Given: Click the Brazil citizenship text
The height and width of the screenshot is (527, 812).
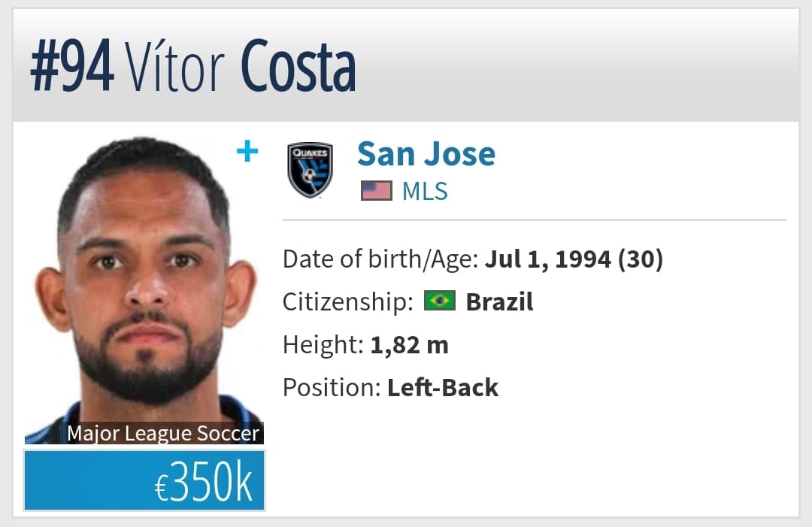Looking at the screenshot, I should tap(499, 301).
